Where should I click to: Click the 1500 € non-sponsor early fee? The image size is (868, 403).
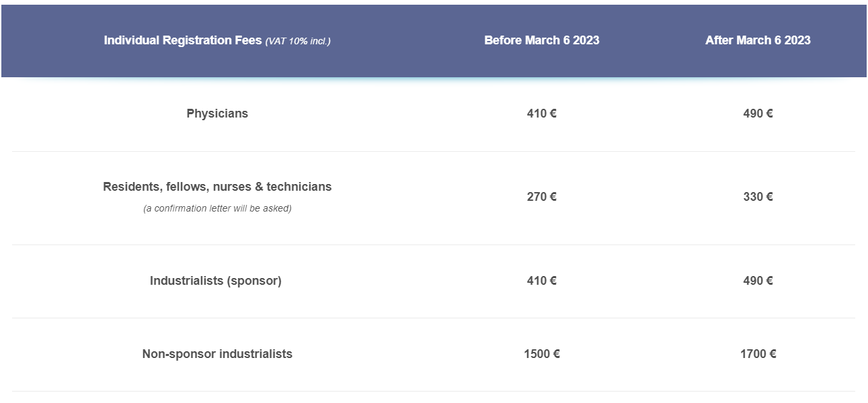541,354
